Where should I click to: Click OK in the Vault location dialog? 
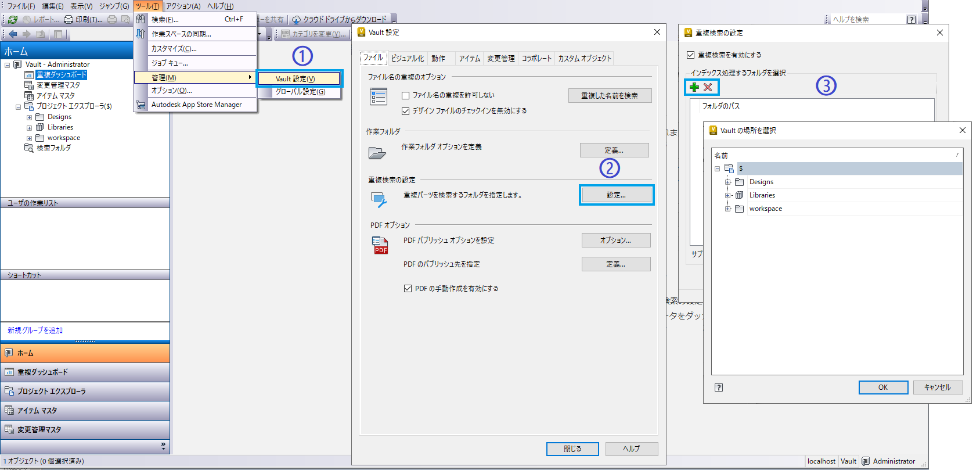point(883,388)
